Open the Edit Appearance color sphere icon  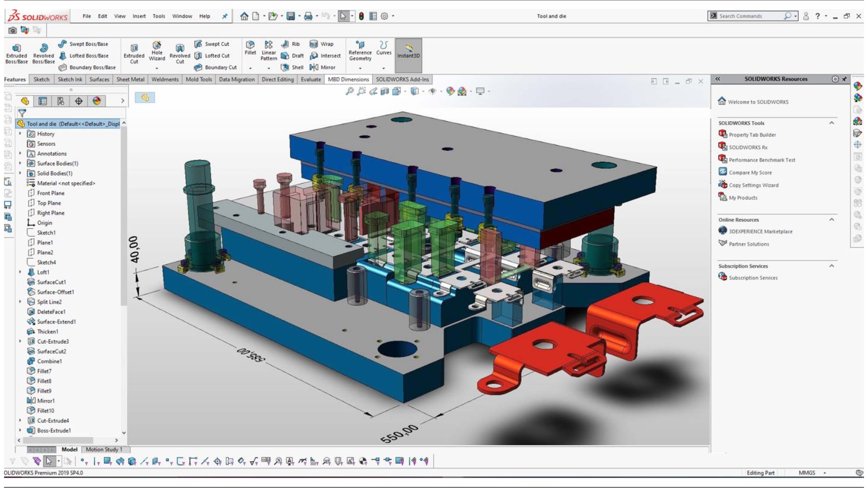(x=450, y=91)
